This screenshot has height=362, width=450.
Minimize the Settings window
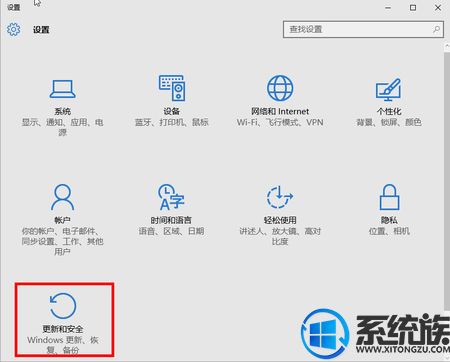pyautogui.click(x=388, y=8)
